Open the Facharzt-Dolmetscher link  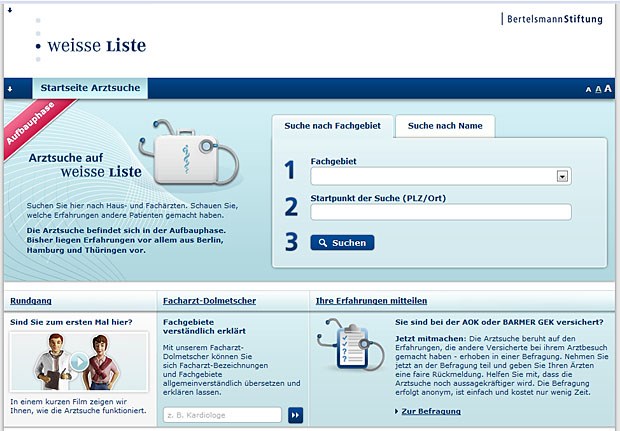point(209,301)
